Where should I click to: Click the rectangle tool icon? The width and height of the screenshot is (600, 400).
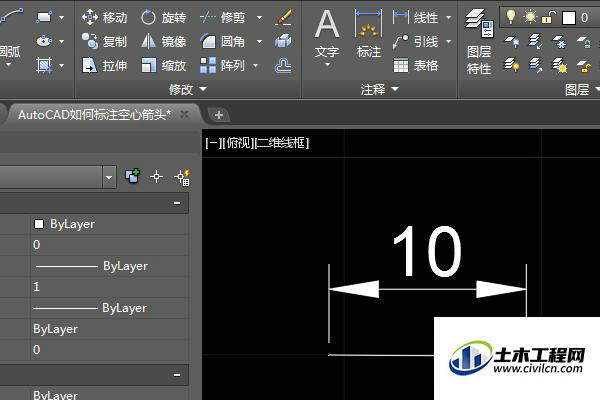point(44,17)
